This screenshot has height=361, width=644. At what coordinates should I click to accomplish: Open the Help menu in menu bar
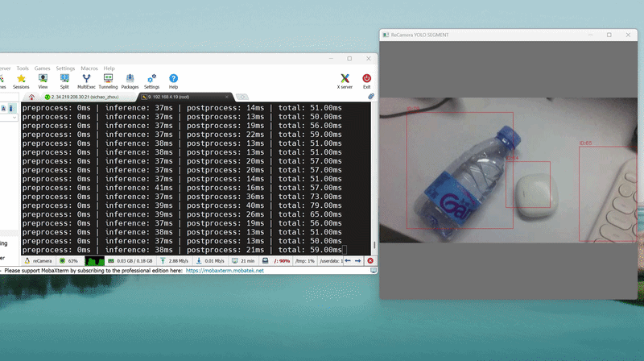coord(109,68)
